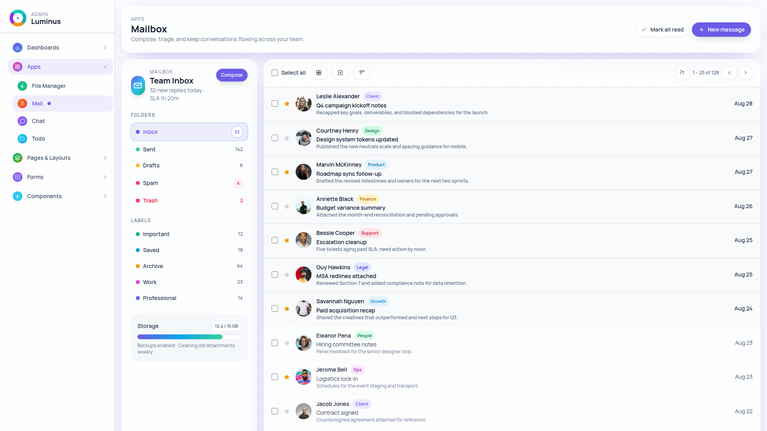Open the Spam folder
This screenshot has width=767, height=431.
click(x=150, y=183)
